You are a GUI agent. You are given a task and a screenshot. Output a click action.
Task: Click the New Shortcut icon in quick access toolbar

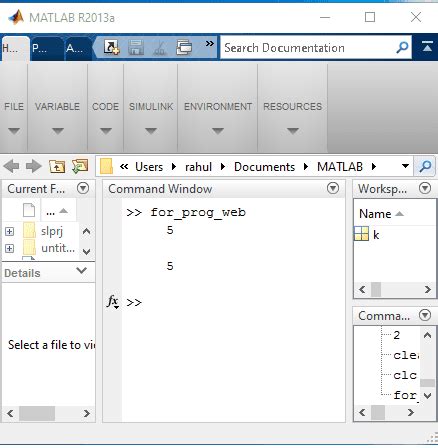click(111, 47)
